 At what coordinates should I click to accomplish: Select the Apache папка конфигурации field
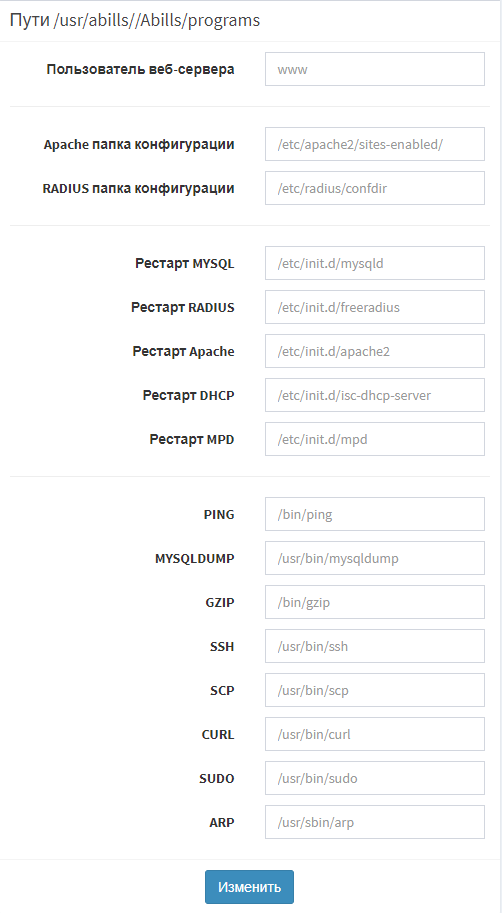374,144
